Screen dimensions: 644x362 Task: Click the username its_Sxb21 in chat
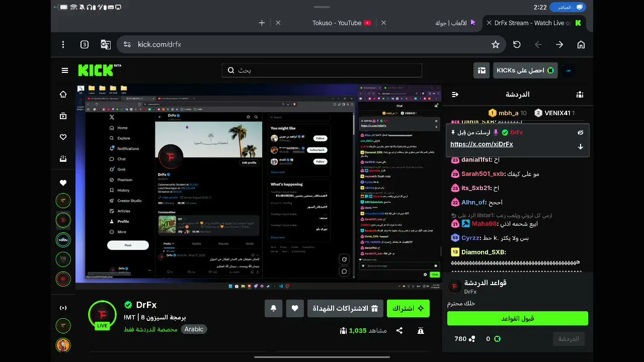(x=475, y=188)
